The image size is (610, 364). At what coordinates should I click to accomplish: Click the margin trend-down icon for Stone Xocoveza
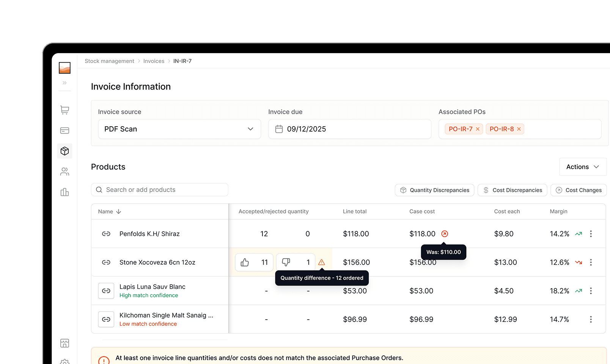(579, 262)
